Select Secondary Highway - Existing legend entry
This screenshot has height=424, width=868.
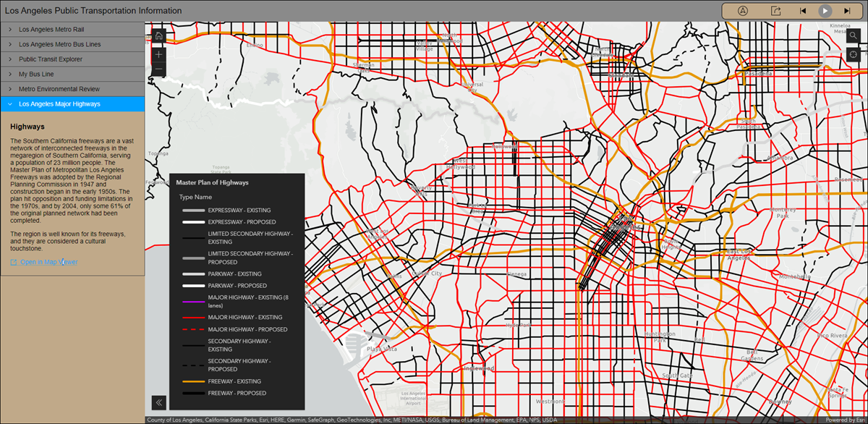click(x=238, y=345)
